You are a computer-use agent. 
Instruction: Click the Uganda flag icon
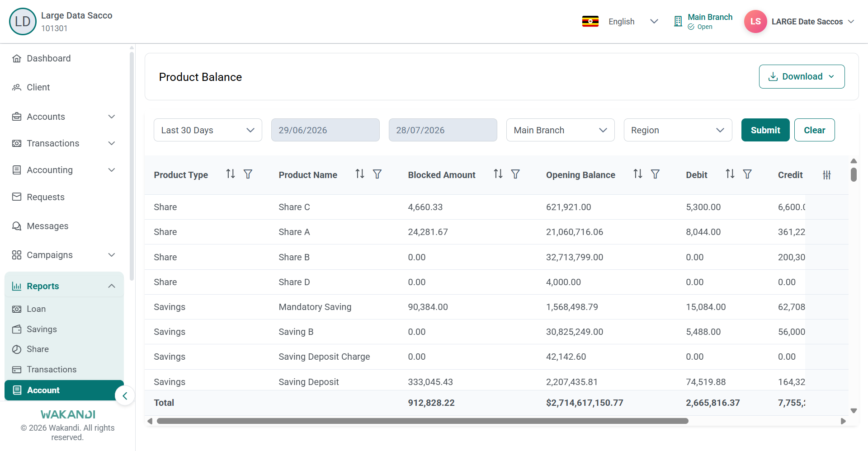[x=590, y=21]
